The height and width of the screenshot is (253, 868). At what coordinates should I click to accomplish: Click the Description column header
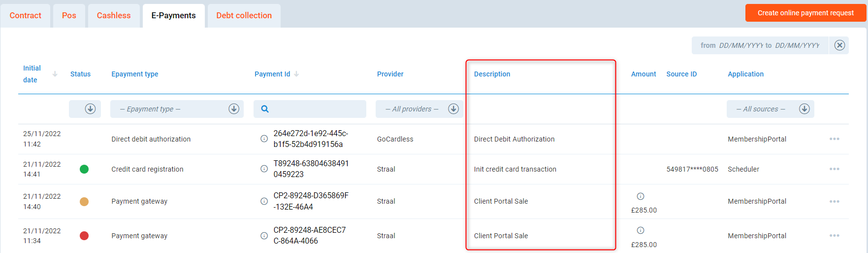click(492, 74)
